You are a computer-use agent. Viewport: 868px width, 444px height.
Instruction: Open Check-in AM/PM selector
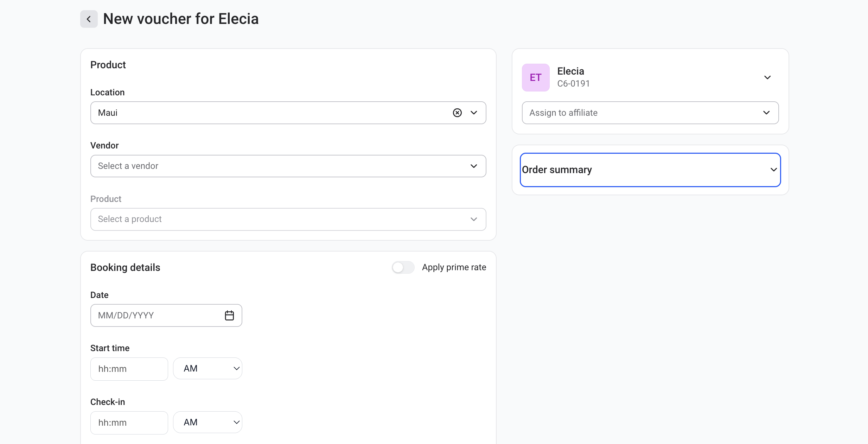pyautogui.click(x=208, y=422)
